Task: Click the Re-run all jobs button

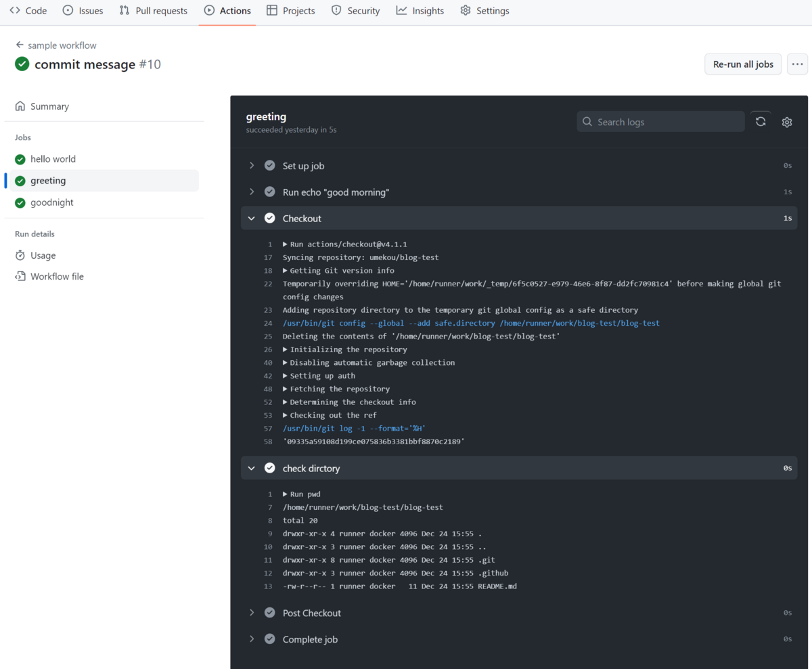Action: click(742, 64)
